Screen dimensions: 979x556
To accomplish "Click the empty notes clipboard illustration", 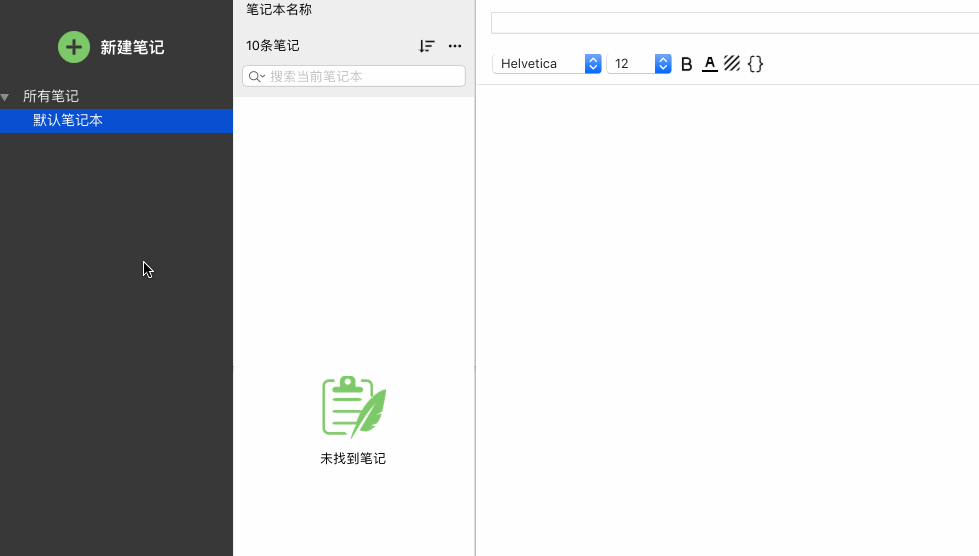I will [354, 407].
